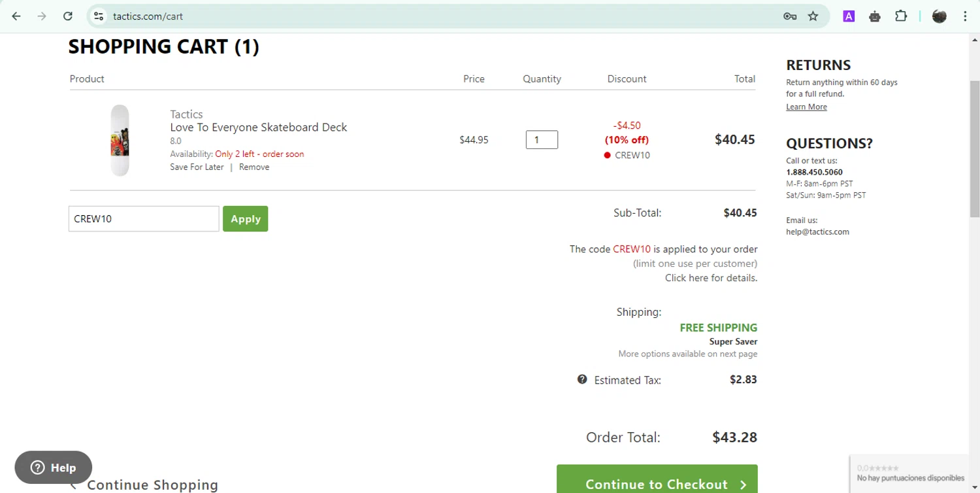The width and height of the screenshot is (980, 493).
Task: Click the Estimated Tax question mark icon
Action: [x=582, y=379]
